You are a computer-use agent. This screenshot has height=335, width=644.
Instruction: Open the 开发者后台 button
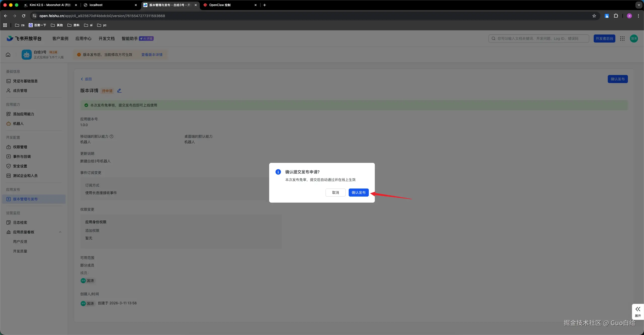pos(604,39)
